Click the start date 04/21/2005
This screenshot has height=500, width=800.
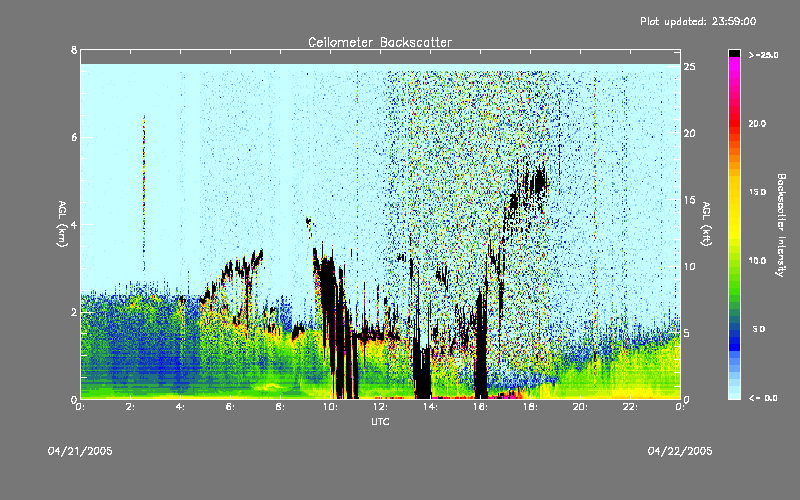80,451
